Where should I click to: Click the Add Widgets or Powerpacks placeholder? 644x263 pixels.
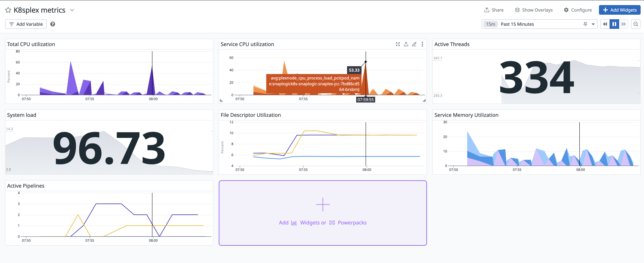coord(323,213)
